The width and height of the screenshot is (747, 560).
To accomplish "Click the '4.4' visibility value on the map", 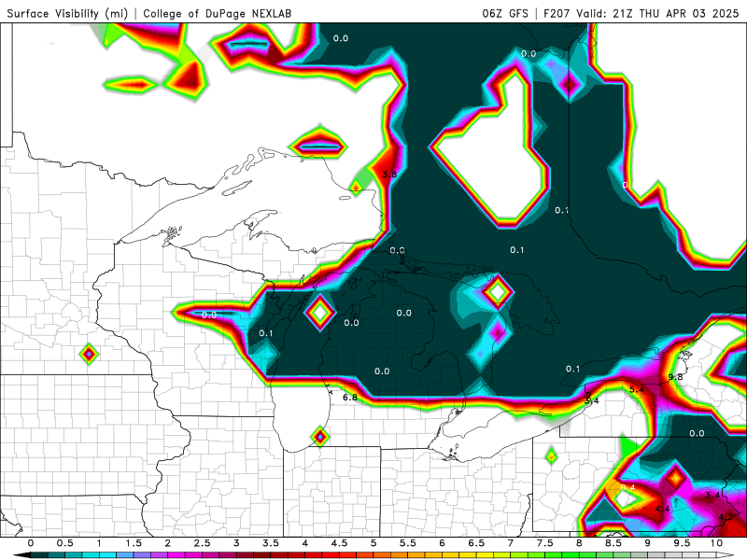I will click(662, 509).
